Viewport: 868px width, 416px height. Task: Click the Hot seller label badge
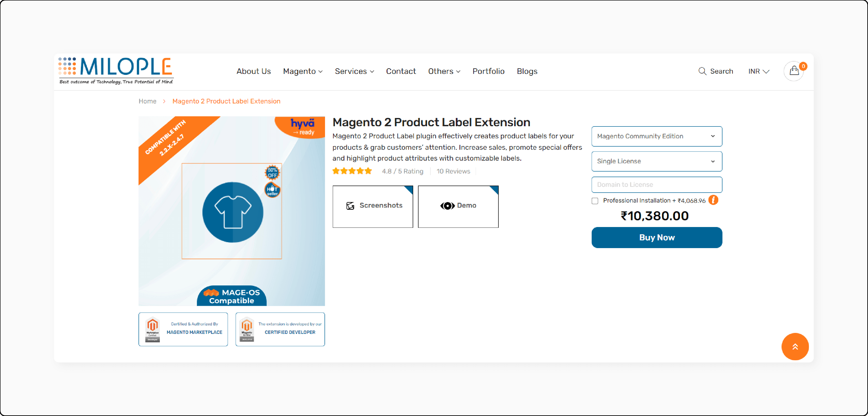pyautogui.click(x=272, y=190)
